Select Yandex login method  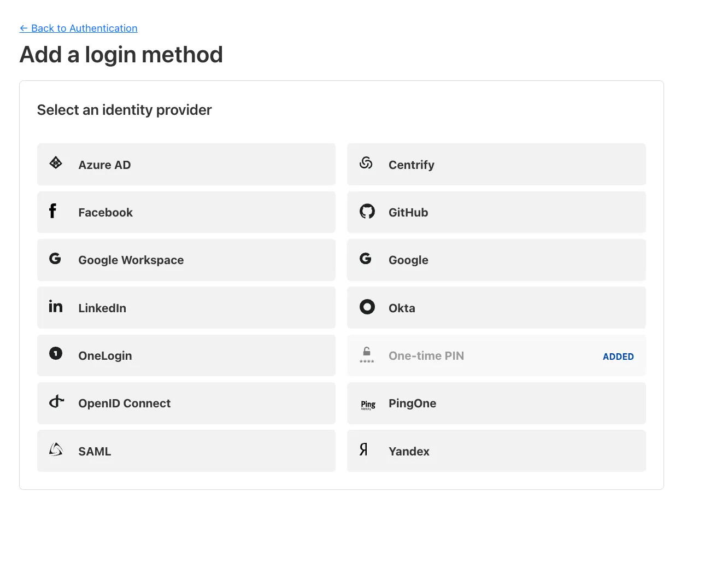(496, 451)
